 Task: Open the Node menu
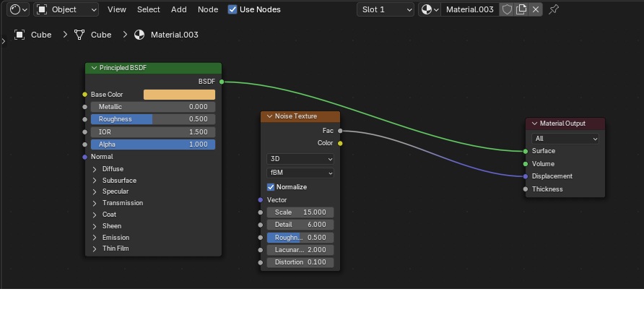(x=207, y=9)
